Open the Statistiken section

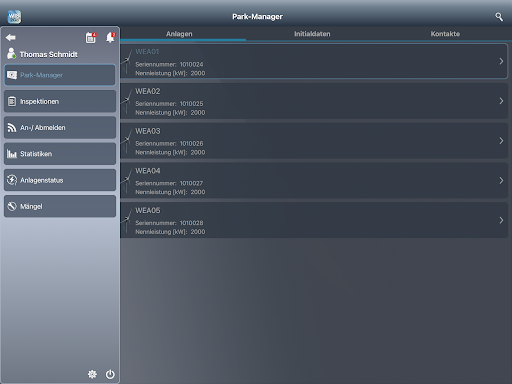pos(60,154)
